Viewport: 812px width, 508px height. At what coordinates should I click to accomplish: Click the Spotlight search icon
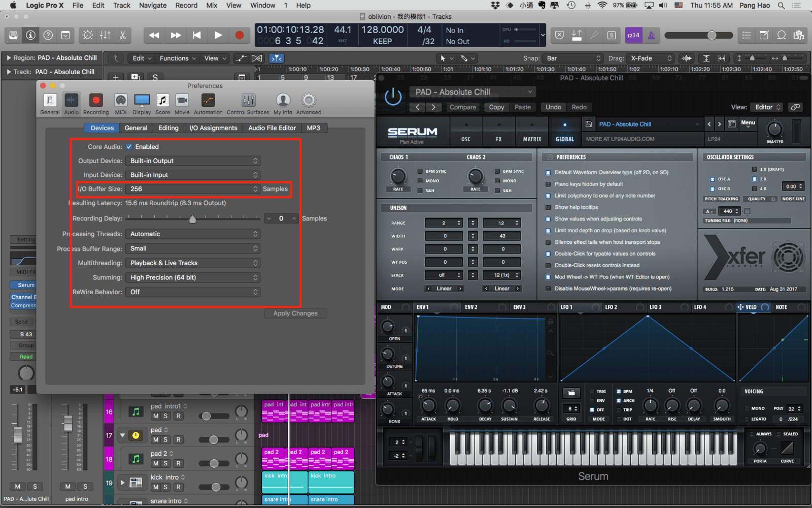[x=782, y=6]
